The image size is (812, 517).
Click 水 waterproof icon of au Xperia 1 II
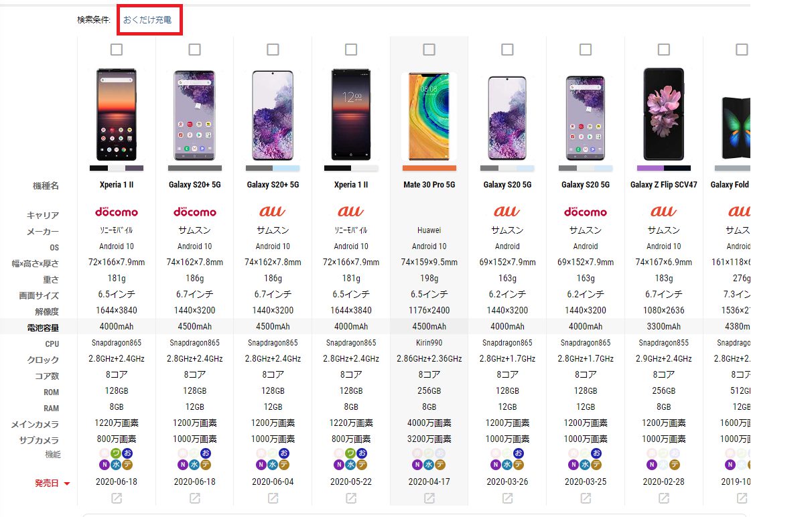(x=351, y=465)
